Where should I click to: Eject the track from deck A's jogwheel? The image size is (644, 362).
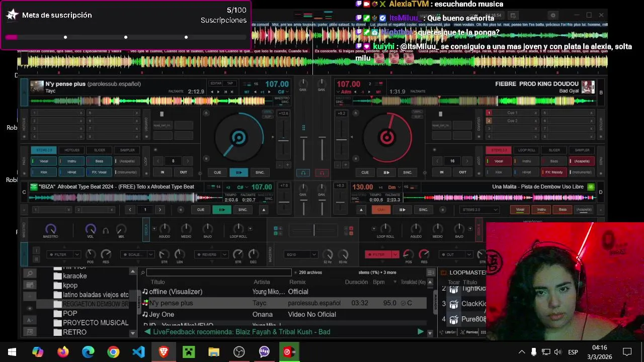point(206,113)
